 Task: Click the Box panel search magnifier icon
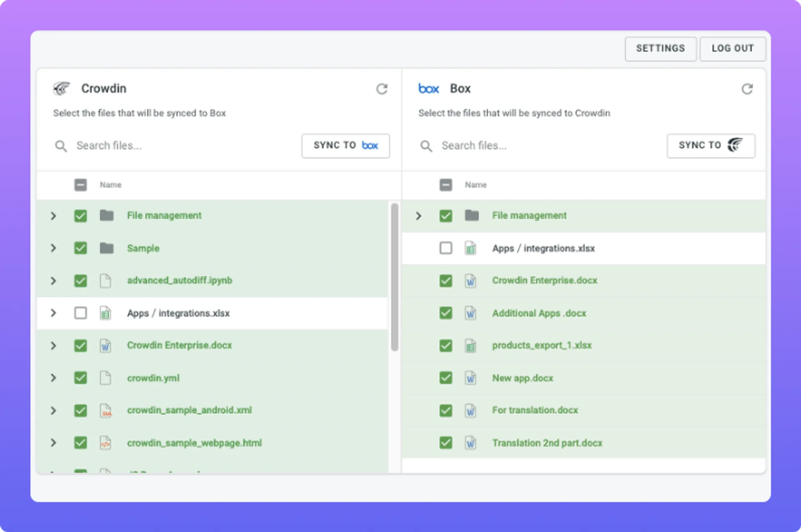[426, 146]
